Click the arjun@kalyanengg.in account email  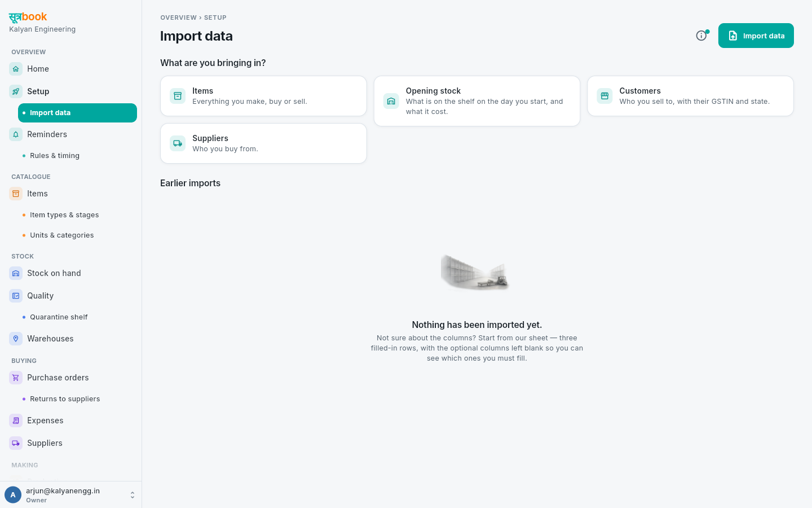63,491
